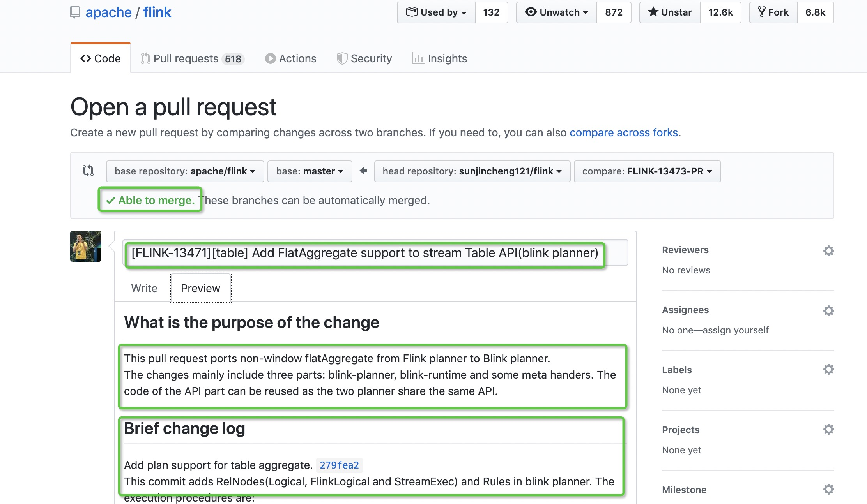Image resolution: width=867 pixels, height=504 pixels.
Task: Click the 872 watchers count
Action: (x=614, y=12)
